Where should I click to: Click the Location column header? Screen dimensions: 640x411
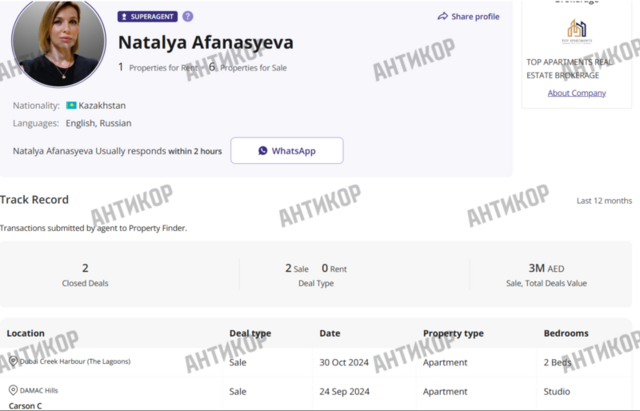click(x=25, y=333)
